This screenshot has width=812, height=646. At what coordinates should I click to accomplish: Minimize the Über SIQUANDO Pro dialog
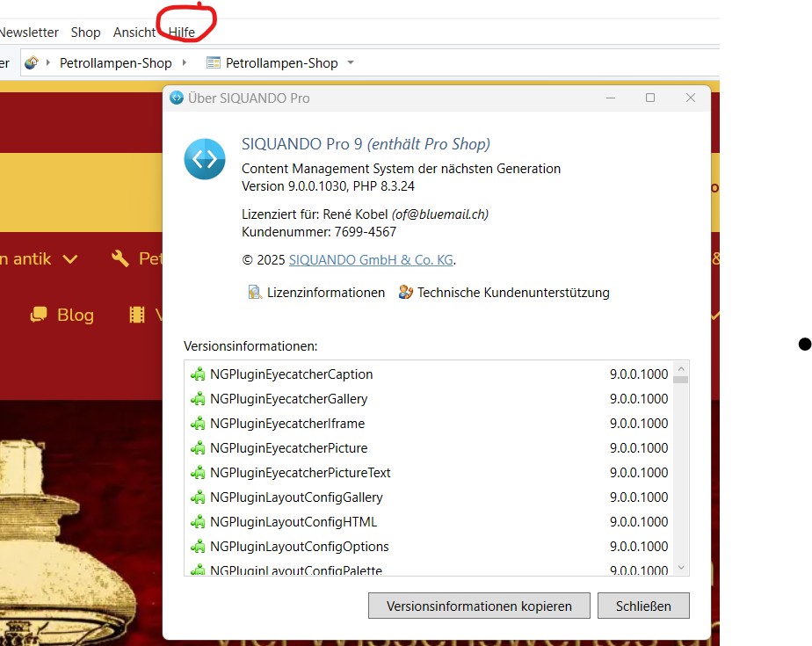[x=611, y=98]
